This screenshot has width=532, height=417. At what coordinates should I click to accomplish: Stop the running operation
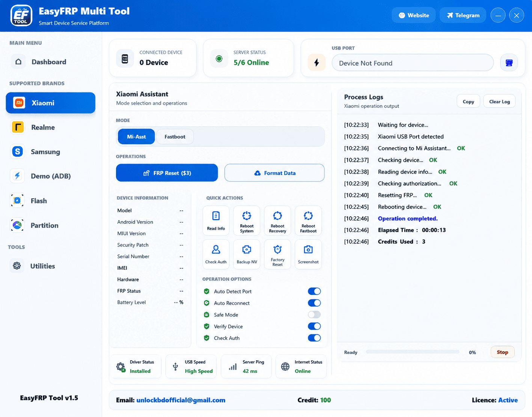pos(502,352)
